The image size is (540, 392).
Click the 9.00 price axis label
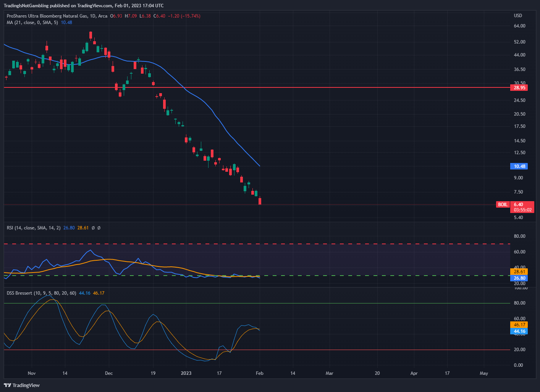point(518,178)
